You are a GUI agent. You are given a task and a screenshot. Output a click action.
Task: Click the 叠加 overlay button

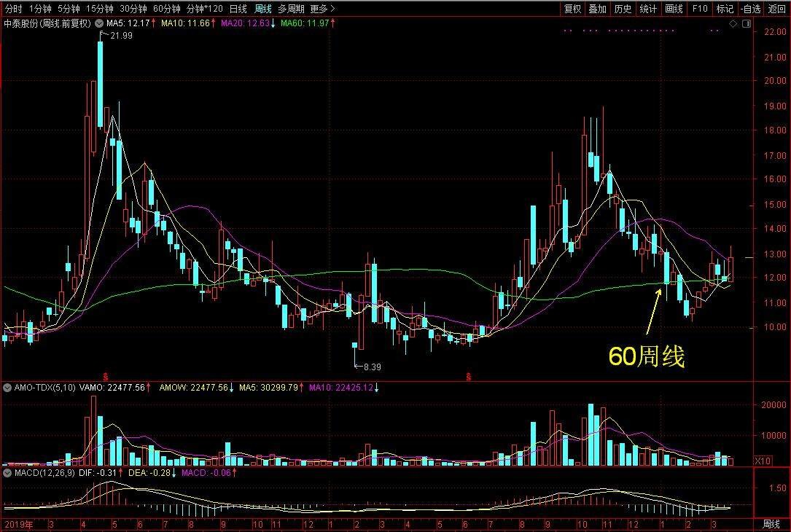tap(597, 9)
